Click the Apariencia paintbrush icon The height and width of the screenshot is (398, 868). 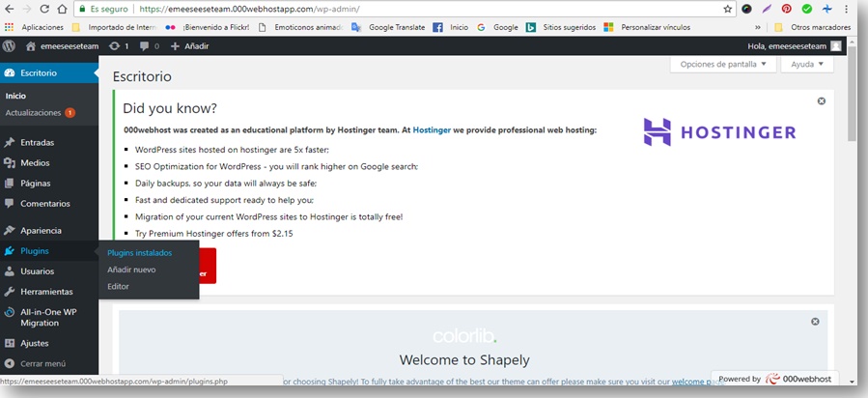click(x=10, y=231)
